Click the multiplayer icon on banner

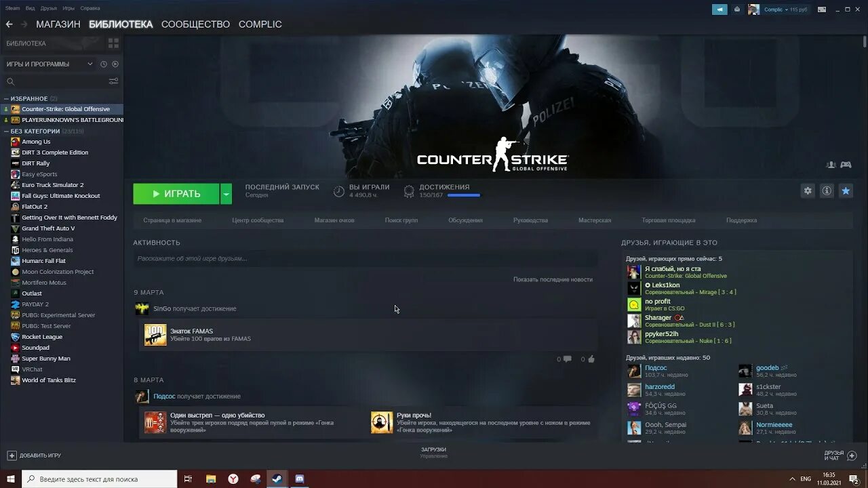(x=831, y=165)
